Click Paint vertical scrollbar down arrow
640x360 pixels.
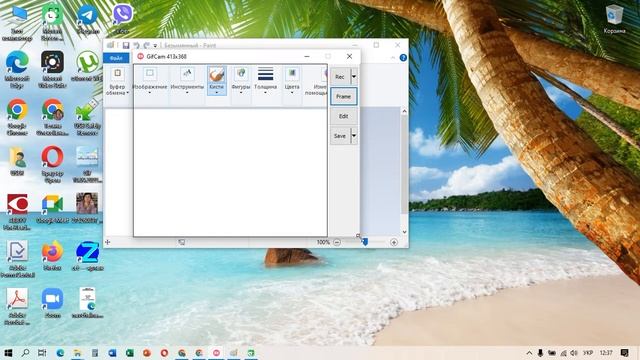[404, 232]
